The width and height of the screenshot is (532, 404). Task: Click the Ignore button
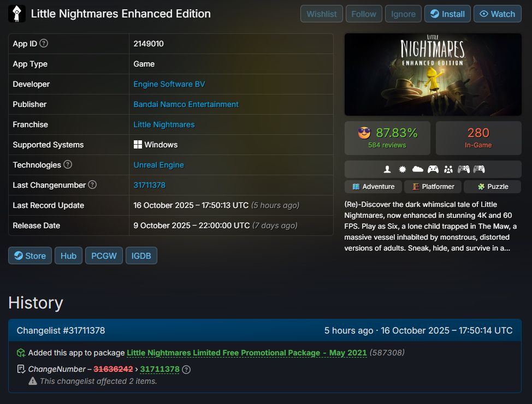tap(403, 14)
